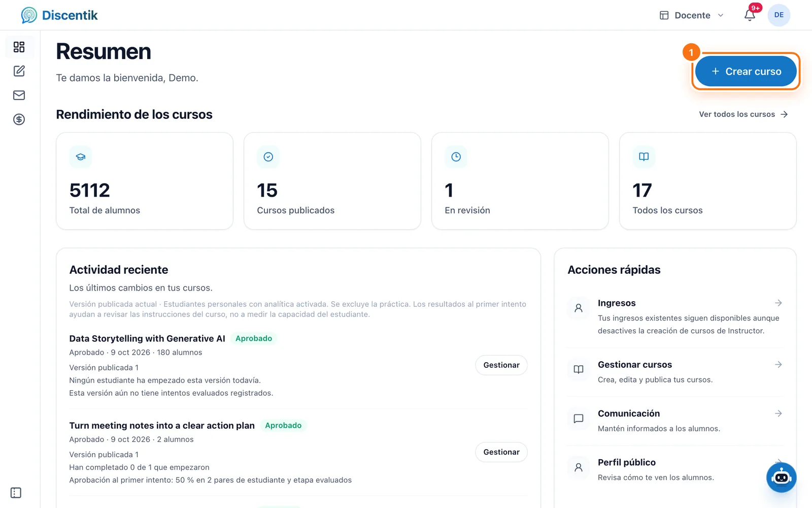Open the chatbot assistant bubble
Screen dimensions: 812x508
[x=781, y=477]
